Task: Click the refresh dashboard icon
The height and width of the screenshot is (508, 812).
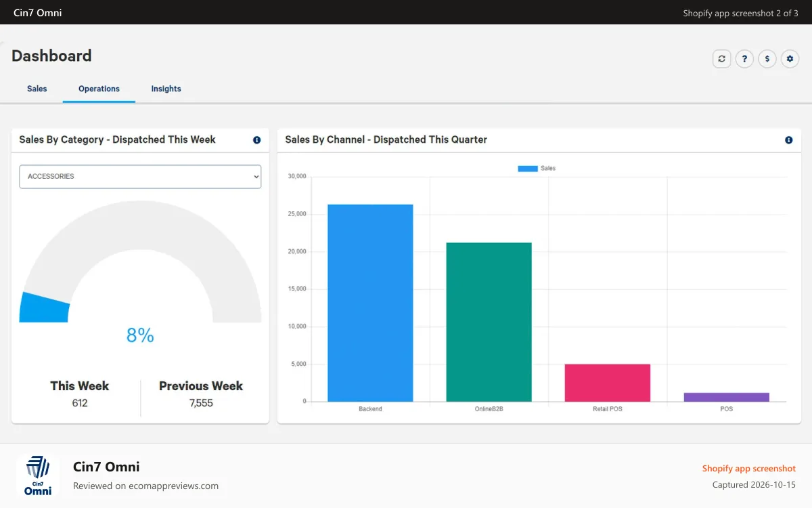Action: tap(722, 59)
